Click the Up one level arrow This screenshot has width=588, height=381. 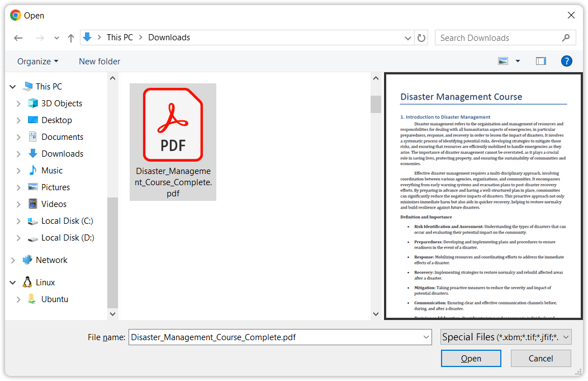pyautogui.click(x=71, y=38)
